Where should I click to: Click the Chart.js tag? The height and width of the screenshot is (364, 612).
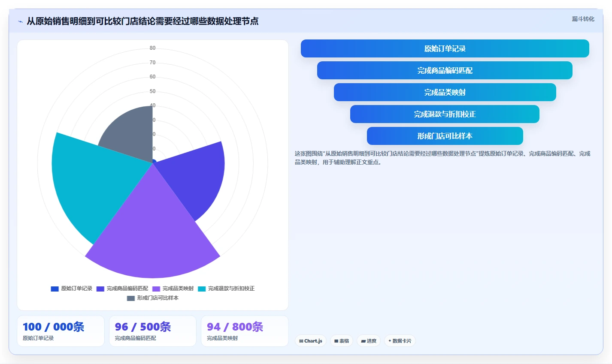(311, 341)
